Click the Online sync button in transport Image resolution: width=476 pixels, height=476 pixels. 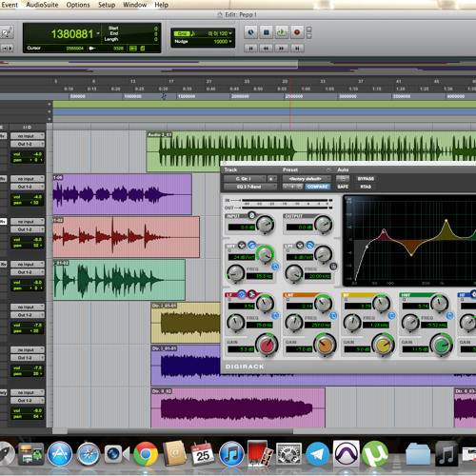click(250, 32)
